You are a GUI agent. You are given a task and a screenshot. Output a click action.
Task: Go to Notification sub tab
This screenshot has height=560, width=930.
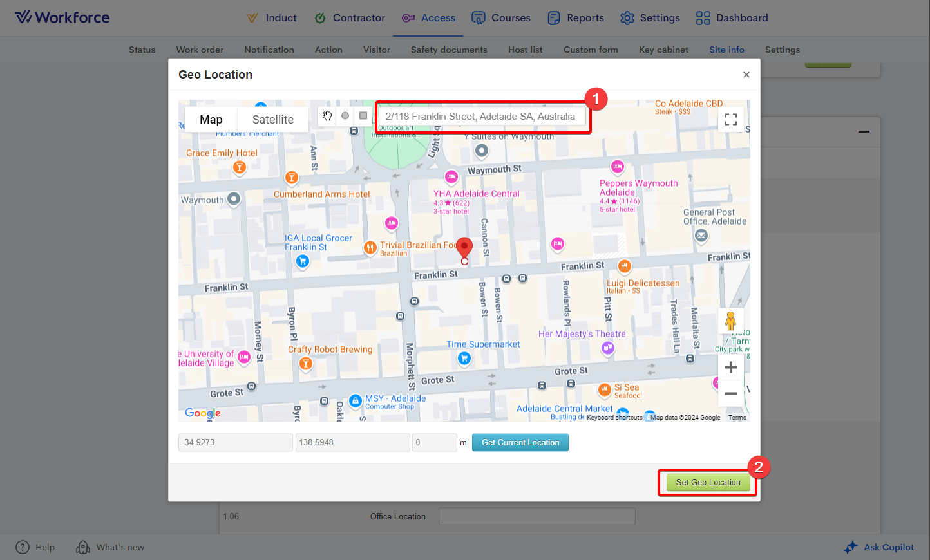(269, 50)
